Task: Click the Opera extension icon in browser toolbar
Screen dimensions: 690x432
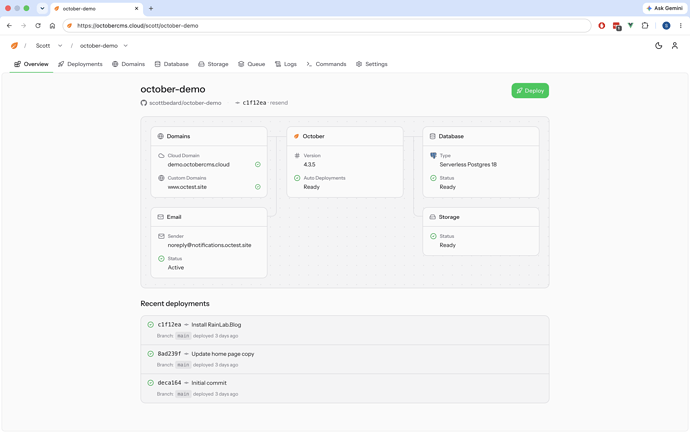Action: [x=602, y=26]
